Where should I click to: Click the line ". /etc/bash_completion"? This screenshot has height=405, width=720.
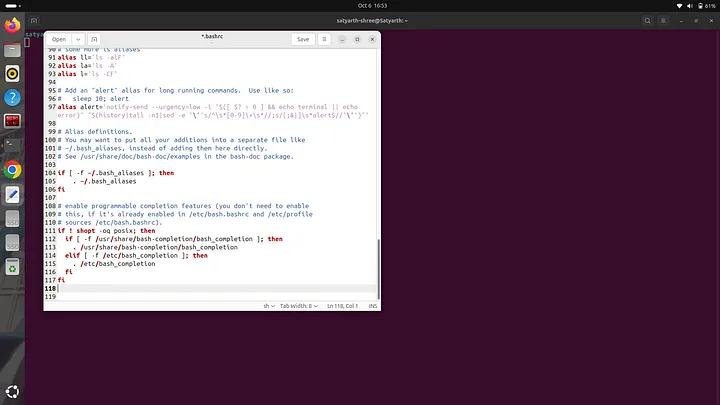coord(114,264)
